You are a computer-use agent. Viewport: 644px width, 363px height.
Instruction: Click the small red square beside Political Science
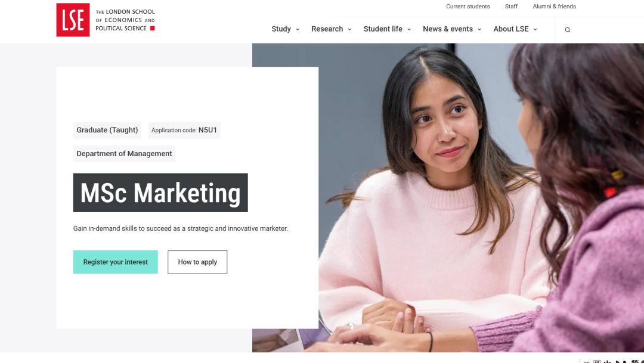coord(153,28)
